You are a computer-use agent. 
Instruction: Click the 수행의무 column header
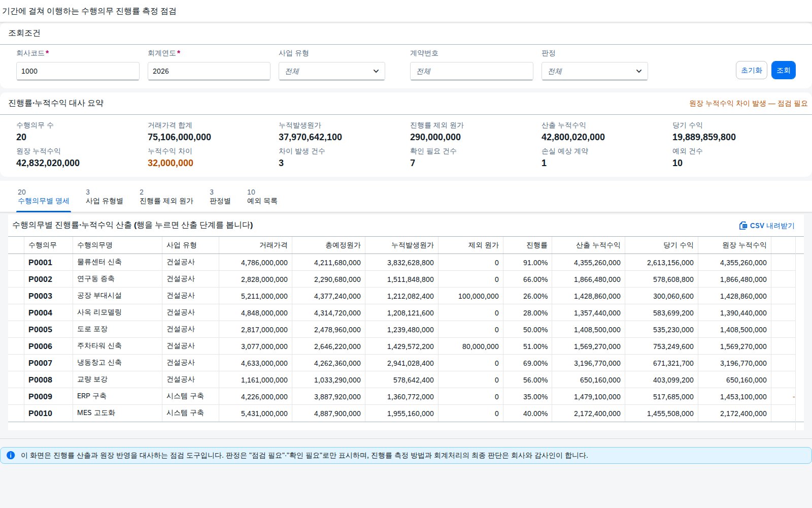49,245
